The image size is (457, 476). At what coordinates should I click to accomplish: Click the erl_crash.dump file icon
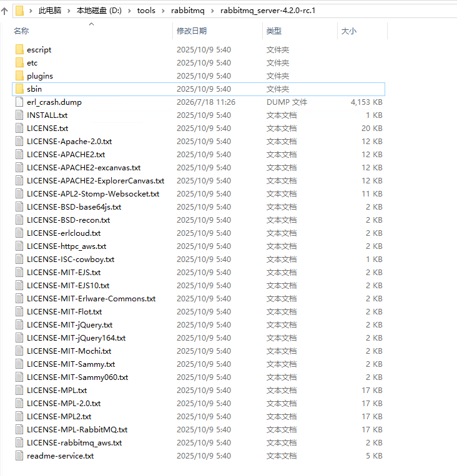[x=19, y=102]
